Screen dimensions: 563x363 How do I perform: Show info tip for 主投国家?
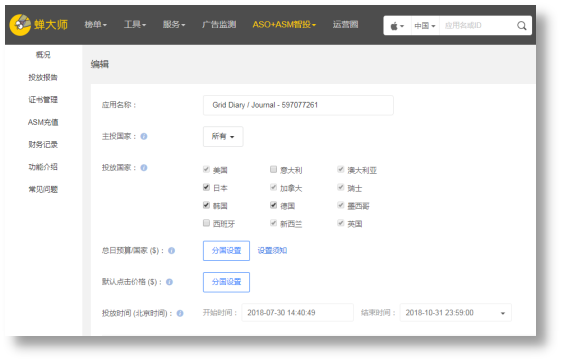(x=144, y=136)
